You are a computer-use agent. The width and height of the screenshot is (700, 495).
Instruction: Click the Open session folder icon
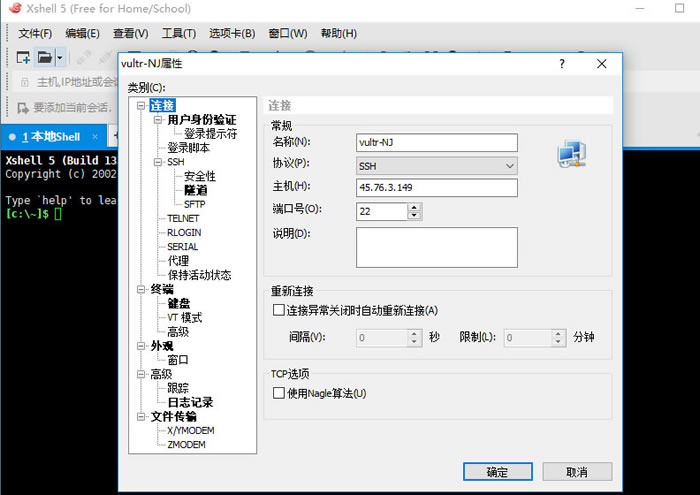click(45, 58)
